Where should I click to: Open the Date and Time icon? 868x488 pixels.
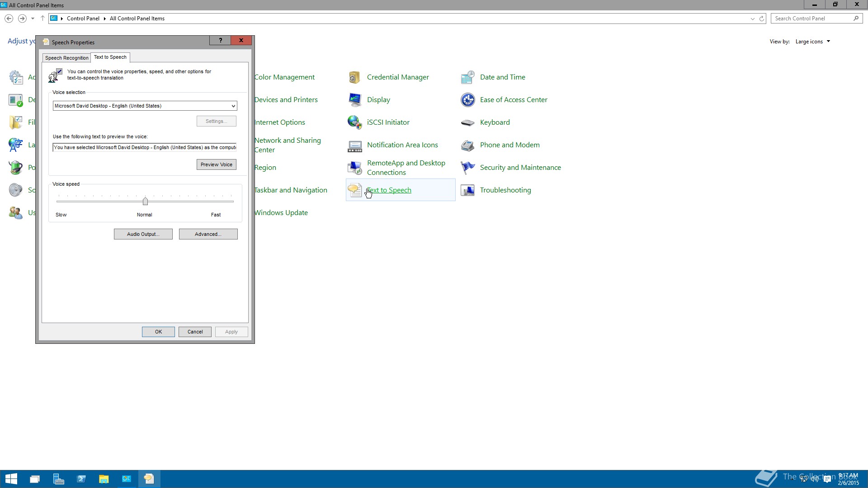pyautogui.click(x=467, y=77)
